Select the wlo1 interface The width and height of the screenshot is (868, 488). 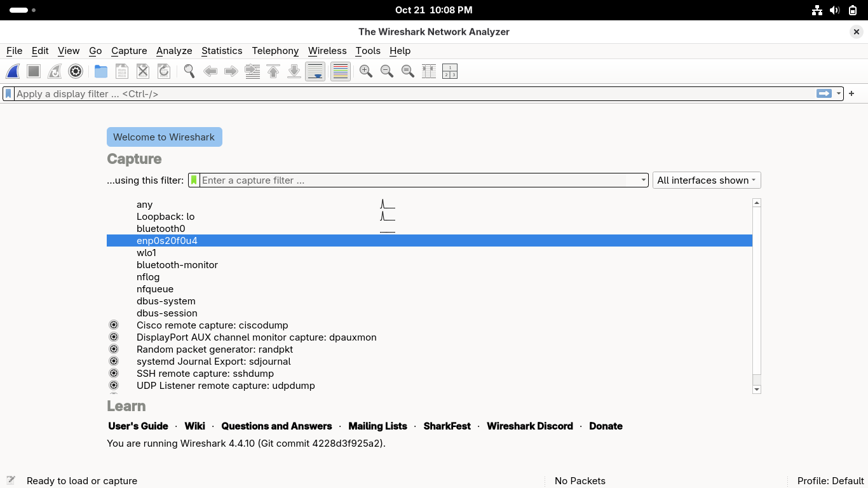(x=146, y=253)
